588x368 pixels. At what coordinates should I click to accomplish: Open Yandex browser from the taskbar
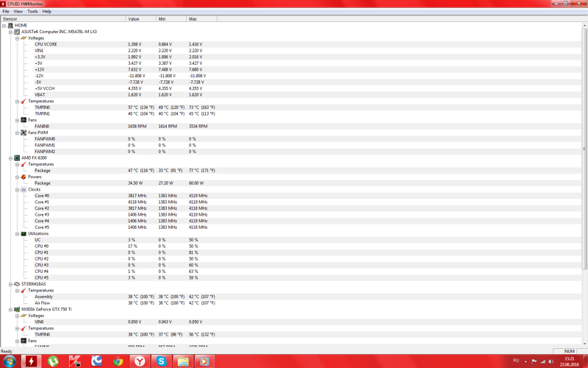[140, 361]
